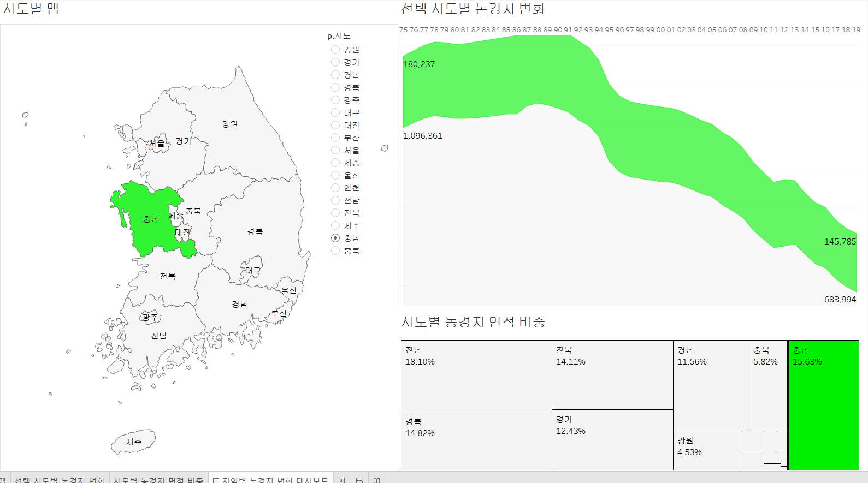Image resolution: width=868 pixels, height=483 pixels.
Task: Click the 1,096,361 value label
Action: coord(423,136)
